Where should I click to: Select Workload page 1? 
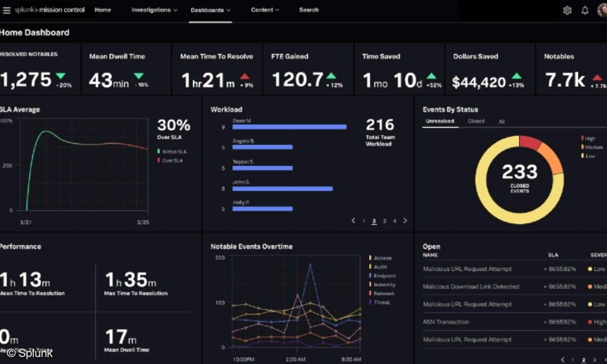[364, 221]
